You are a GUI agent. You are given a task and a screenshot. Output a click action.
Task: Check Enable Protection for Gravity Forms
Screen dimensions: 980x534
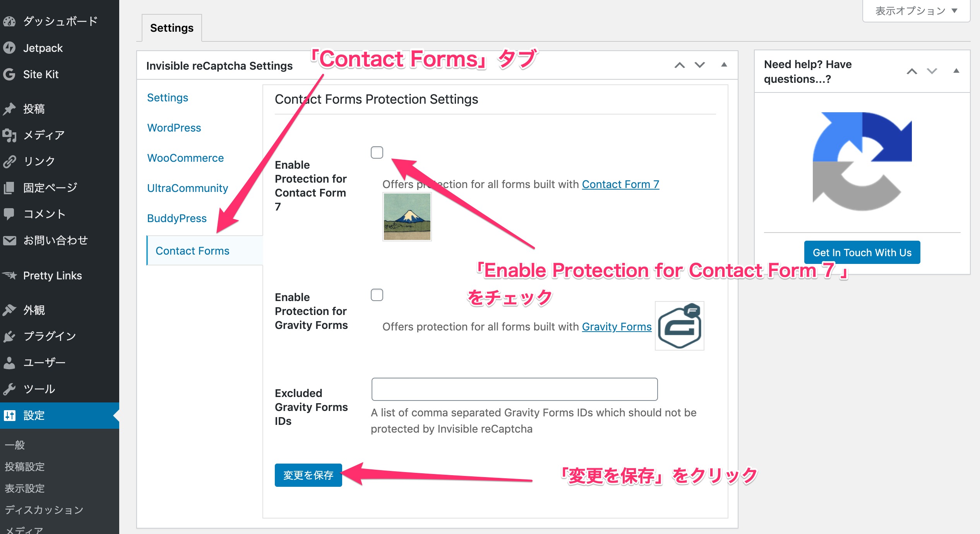point(377,295)
